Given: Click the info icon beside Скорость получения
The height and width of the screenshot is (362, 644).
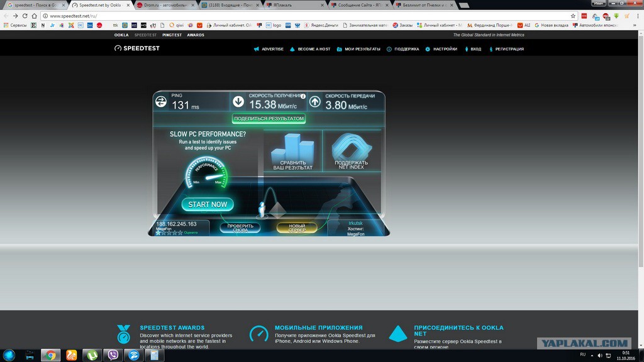Looking at the screenshot, I should [x=303, y=96].
